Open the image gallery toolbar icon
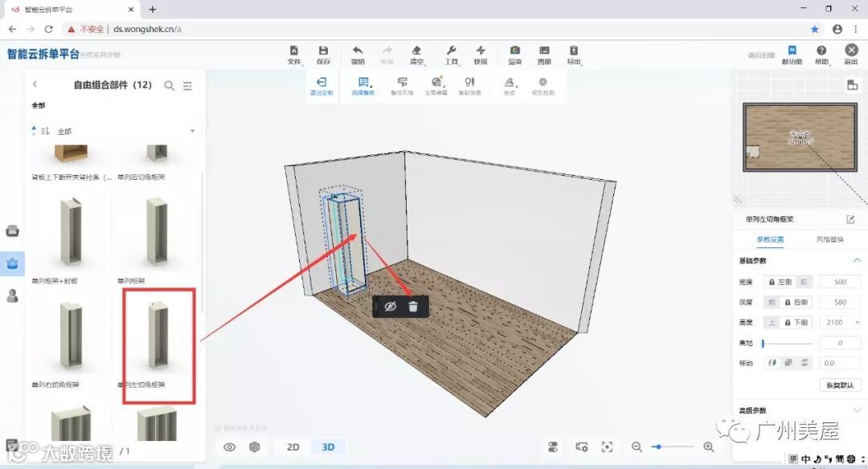 pos(544,55)
